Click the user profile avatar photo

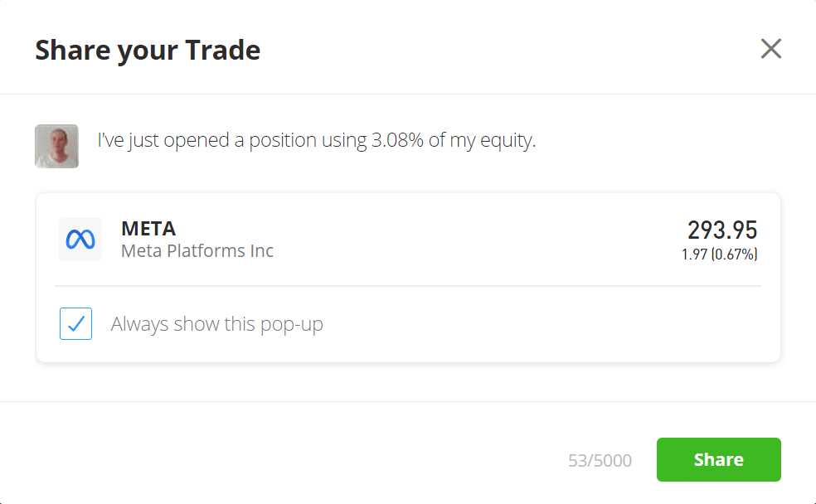click(56, 146)
